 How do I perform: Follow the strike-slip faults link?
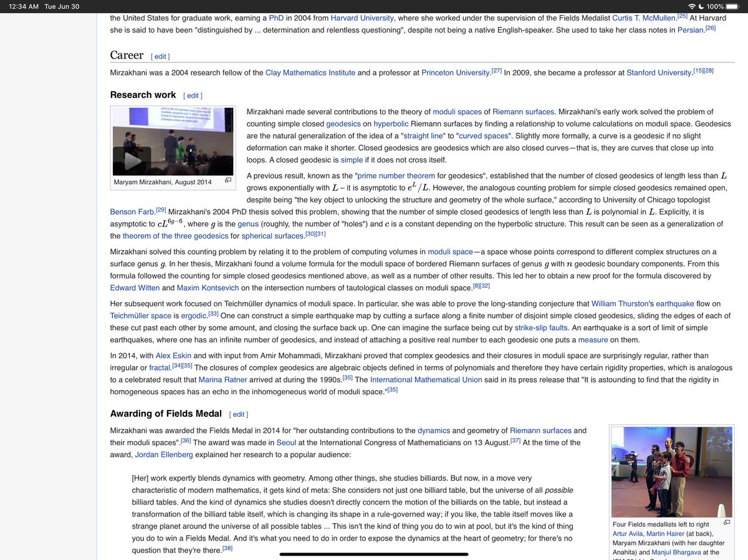click(x=542, y=328)
